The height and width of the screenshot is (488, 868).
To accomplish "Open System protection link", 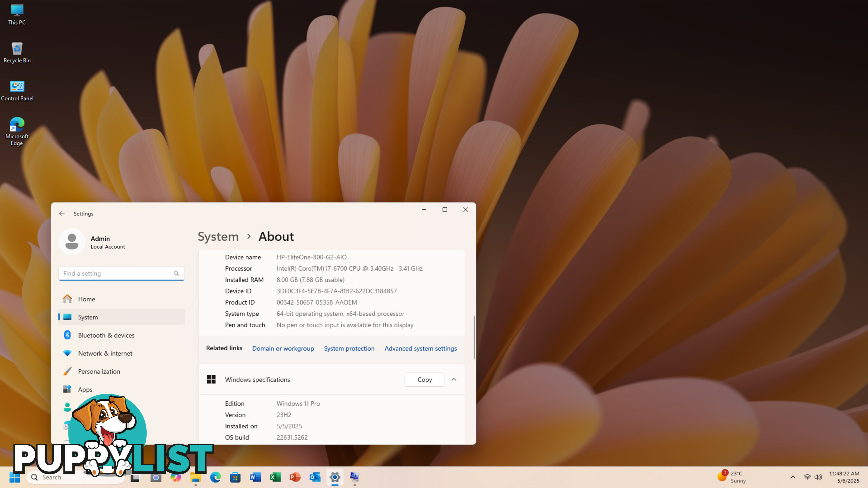I will pyautogui.click(x=349, y=348).
